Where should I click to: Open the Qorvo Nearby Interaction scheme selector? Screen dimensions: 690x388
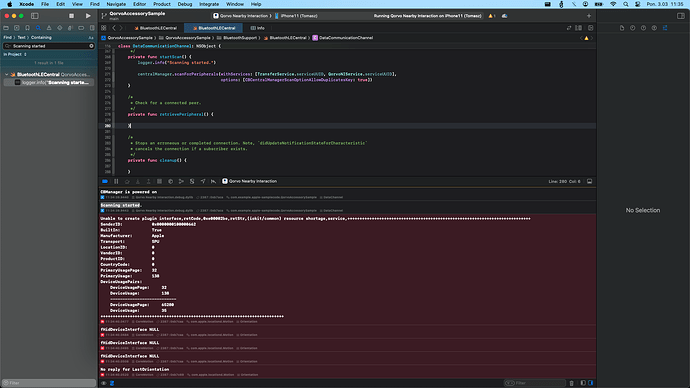(x=242, y=16)
